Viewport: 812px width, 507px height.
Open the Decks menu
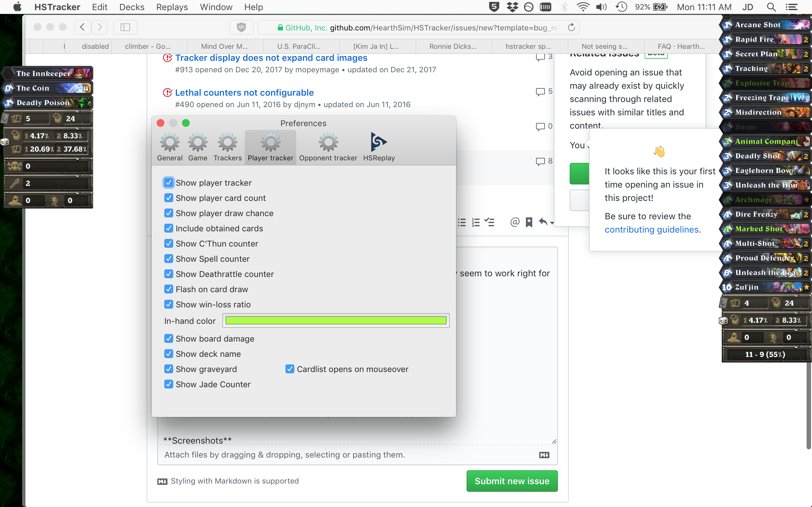click(x=131, y=7)
